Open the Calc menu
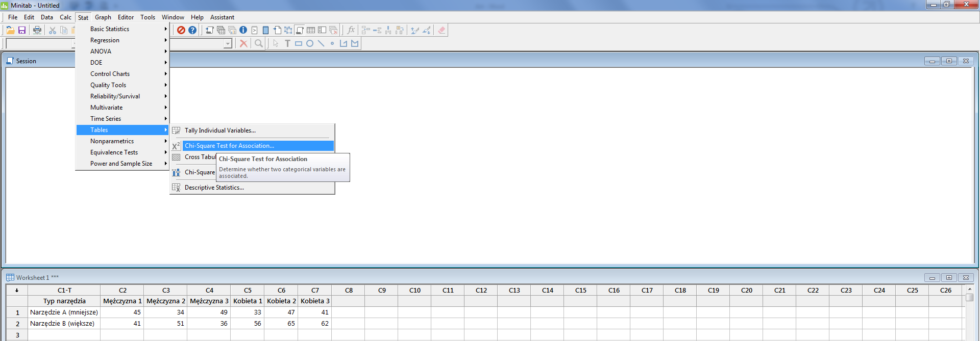Screen dimensions: 980x341 pos(66,17)
